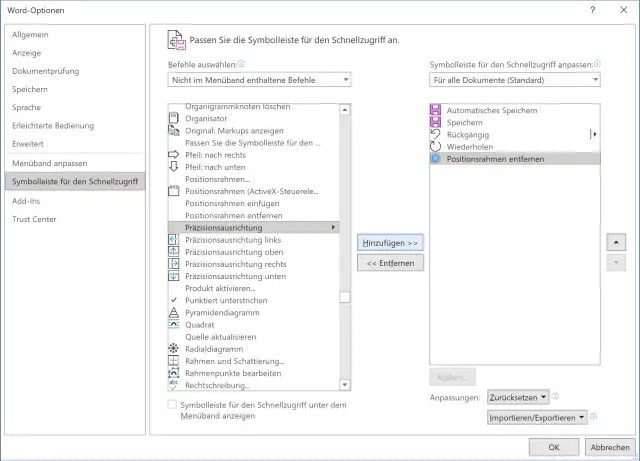
Task: Click the move up arrow button
Action: coord(616,242)
